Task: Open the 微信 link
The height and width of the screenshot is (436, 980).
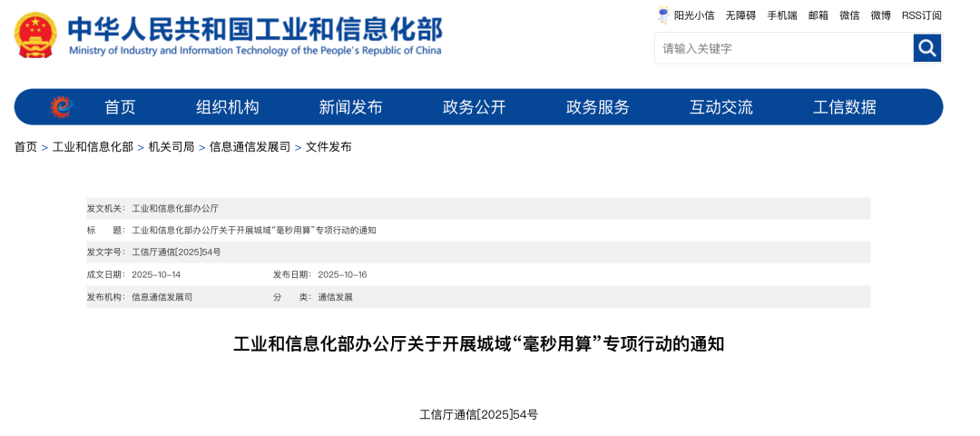Action: point(849,15)
